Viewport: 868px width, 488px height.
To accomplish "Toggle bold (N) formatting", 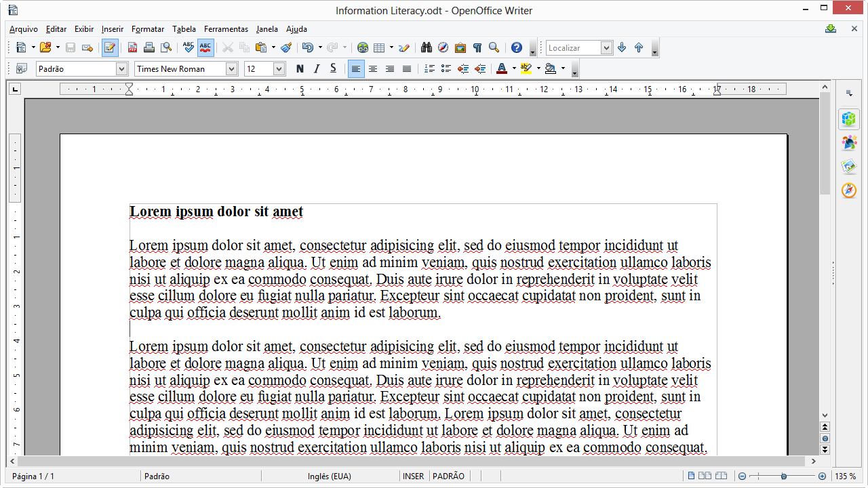I will click(300, 68).
